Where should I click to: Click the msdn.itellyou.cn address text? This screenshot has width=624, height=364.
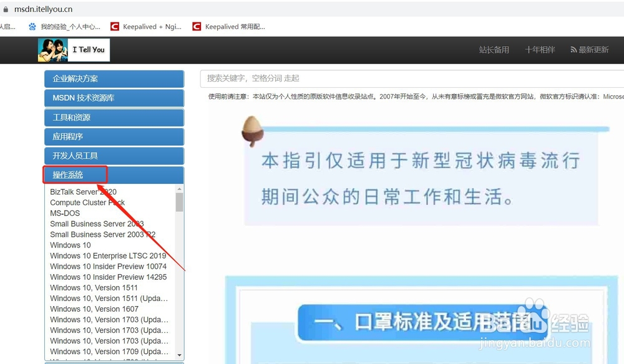point(44,9)
